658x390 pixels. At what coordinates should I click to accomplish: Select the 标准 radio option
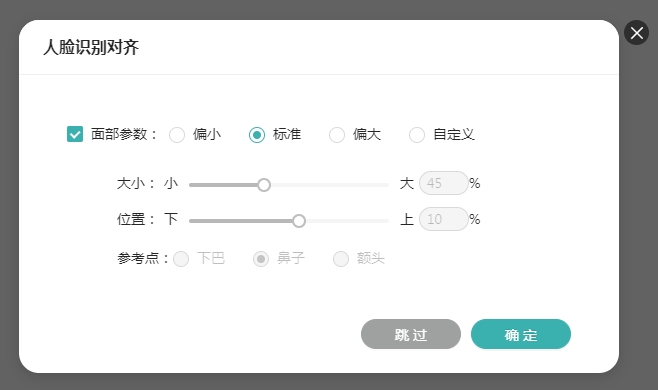[257, 135]
